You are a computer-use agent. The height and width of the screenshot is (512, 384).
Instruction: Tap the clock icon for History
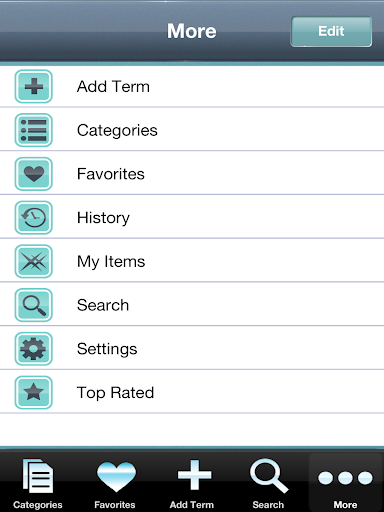pyautogui.click(x=34, y=217)
